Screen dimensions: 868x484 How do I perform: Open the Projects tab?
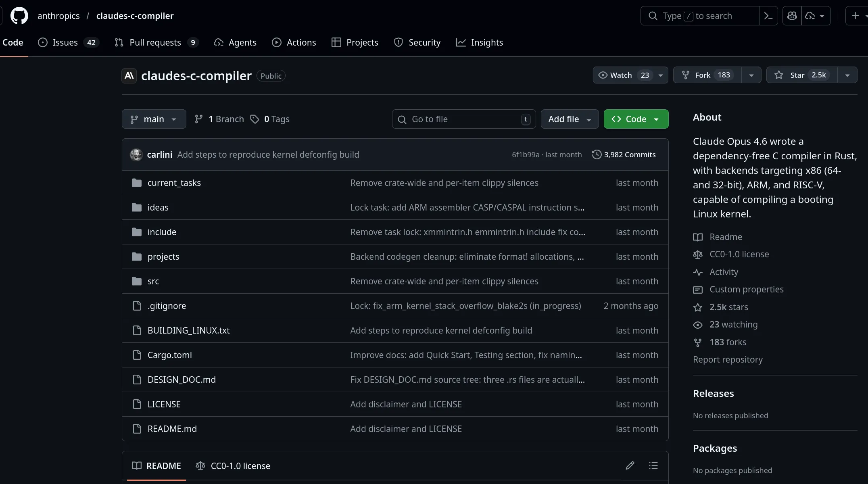355,42
